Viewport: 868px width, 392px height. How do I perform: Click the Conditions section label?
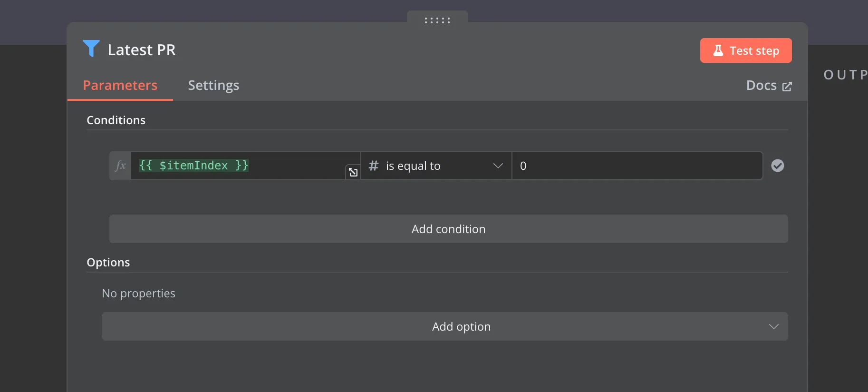point(116,120)
